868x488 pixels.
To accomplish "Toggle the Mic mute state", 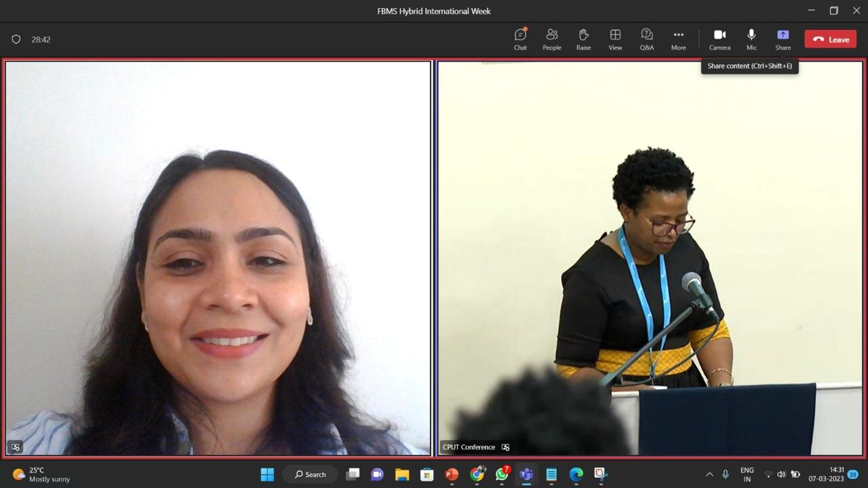I will click(x=751, y=39).
